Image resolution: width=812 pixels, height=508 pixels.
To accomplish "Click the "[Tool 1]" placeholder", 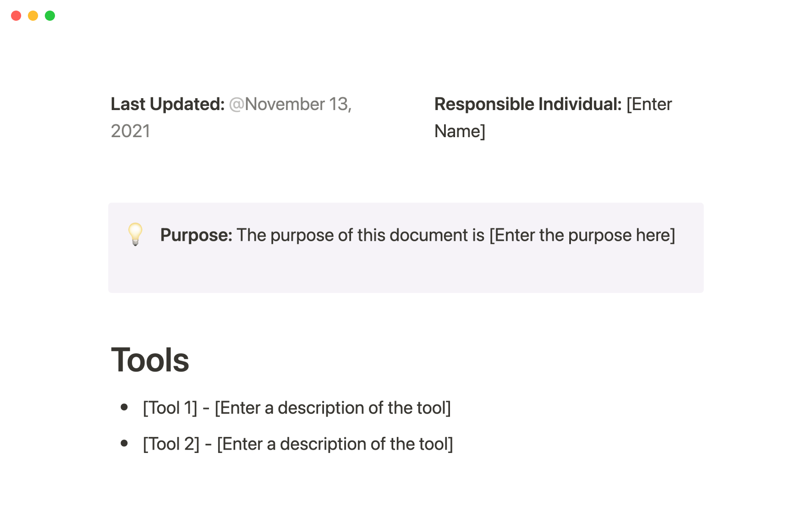I will pyautogui.click(x=170, y=408).
